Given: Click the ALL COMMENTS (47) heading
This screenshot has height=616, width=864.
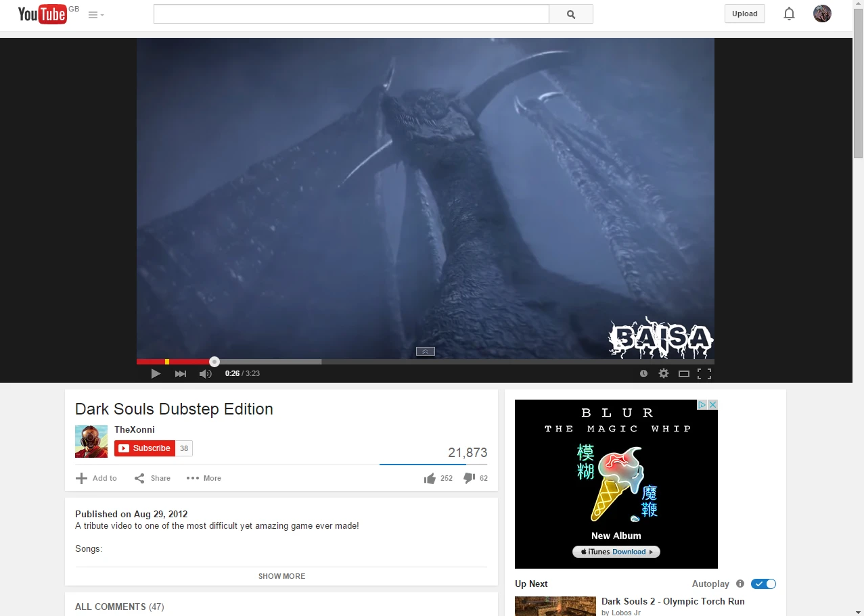Looking at the screenshot, I should pyautogui.click(x=119, y=607).
